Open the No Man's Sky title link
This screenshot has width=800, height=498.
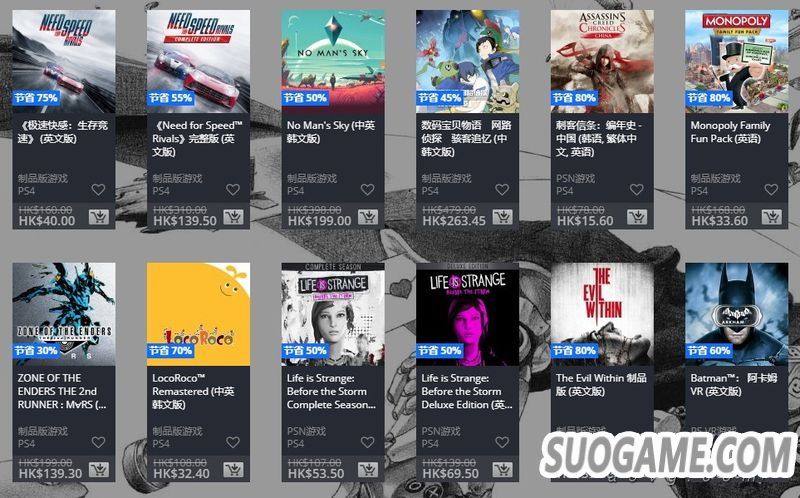click(x=331, y=132)
